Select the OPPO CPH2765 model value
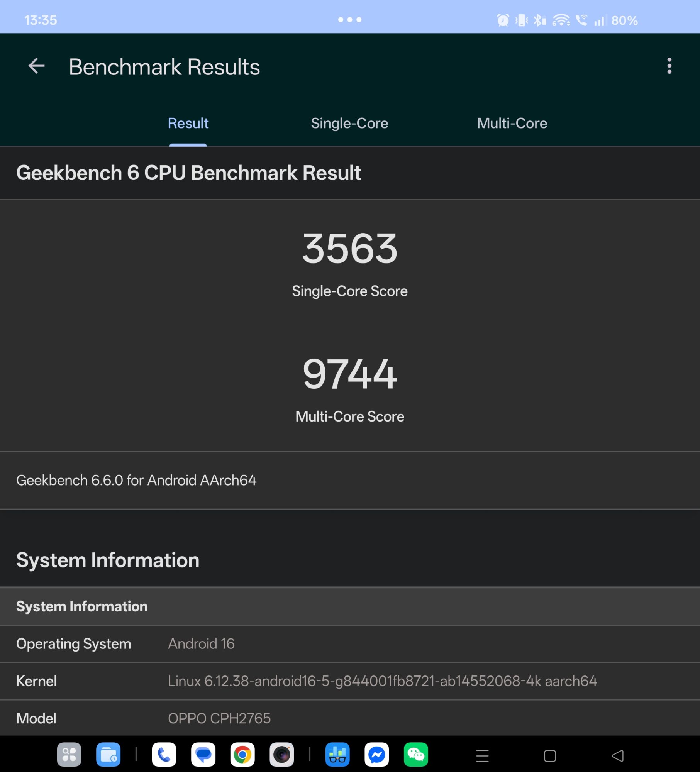Viewport: 700px width, 772px height. coord(219,719)
